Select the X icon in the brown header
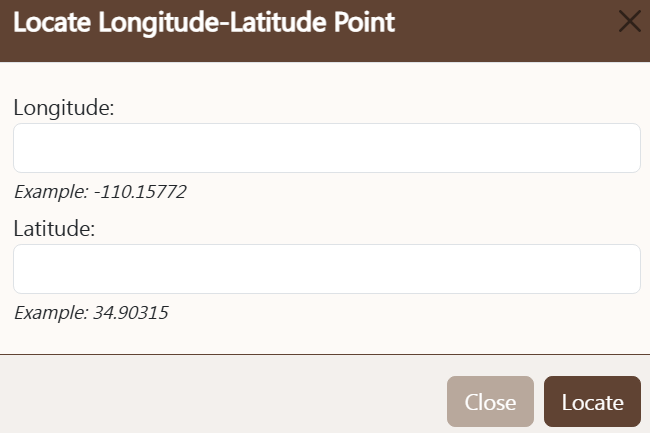This screenshot has height=433, width=650. (630, 21)
